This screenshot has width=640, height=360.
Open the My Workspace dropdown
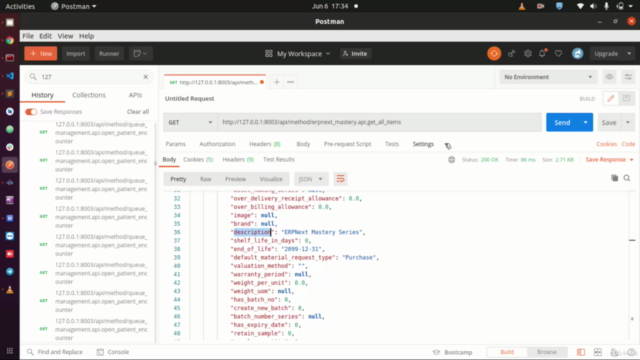point(298,53)
